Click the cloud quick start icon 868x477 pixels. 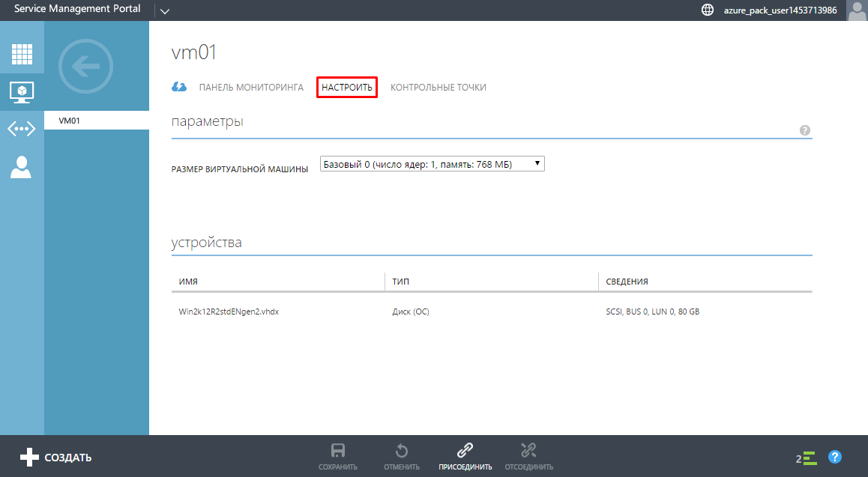point(179,87)
